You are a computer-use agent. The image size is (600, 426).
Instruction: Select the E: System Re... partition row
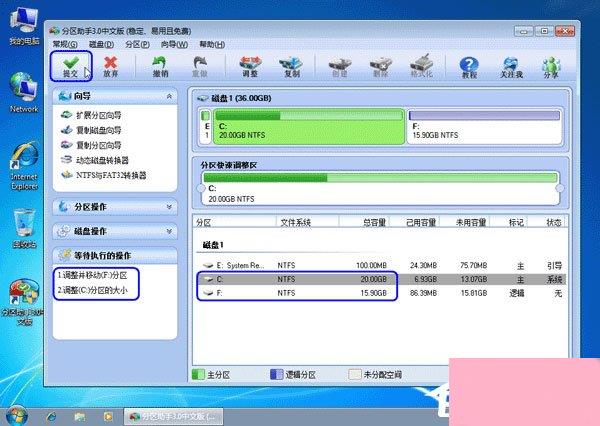click(381, 265)
